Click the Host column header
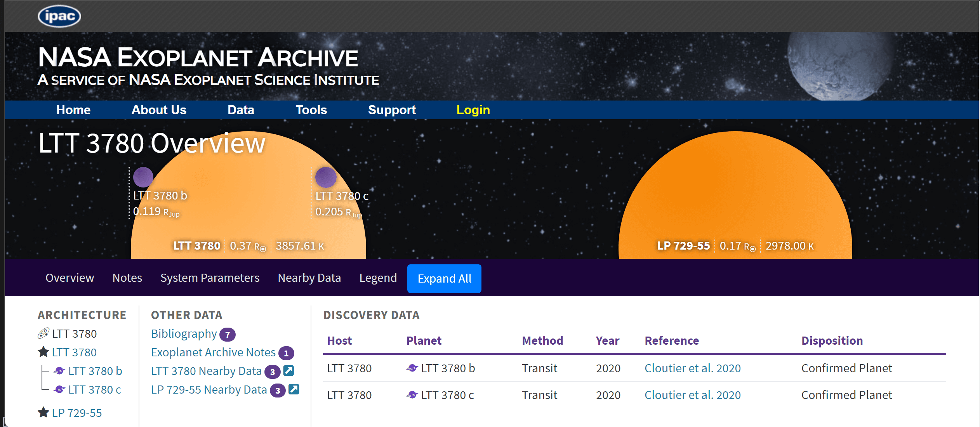The width and height of the screenshot is (980, 427). [x=339, y=341]
